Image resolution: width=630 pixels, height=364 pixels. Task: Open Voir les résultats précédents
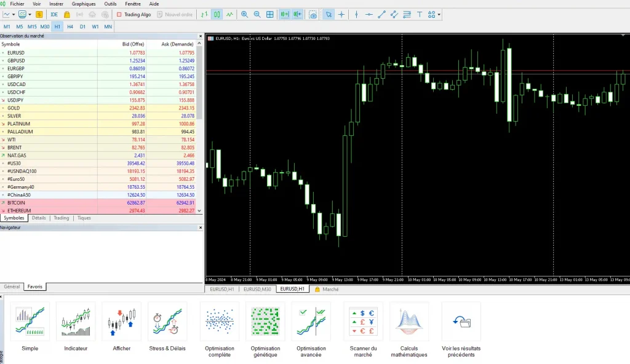pos(461,330)
